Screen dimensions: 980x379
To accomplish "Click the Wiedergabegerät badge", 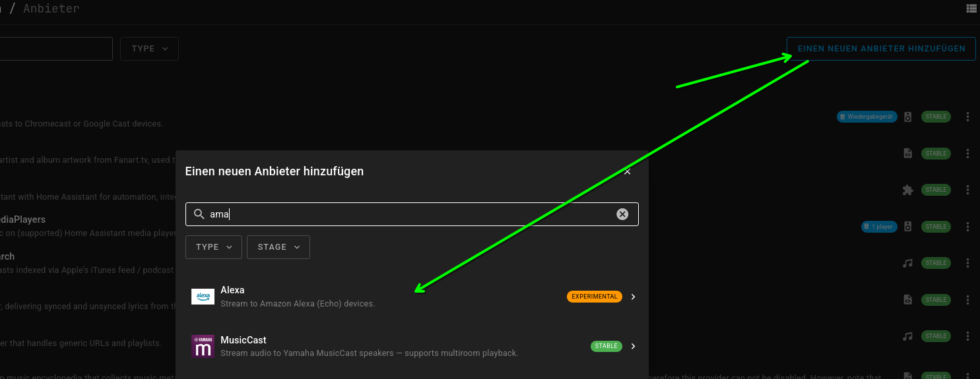I will click(867, 117).
